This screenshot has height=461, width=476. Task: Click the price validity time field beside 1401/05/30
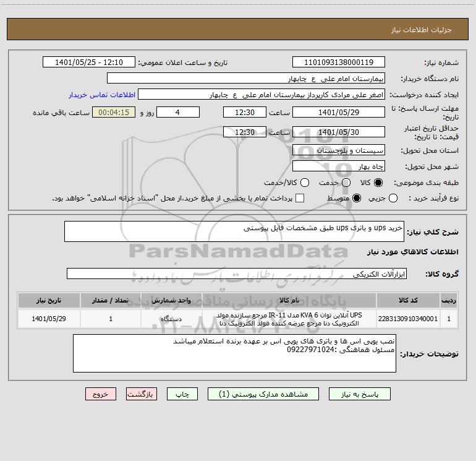tap(245, 132)
